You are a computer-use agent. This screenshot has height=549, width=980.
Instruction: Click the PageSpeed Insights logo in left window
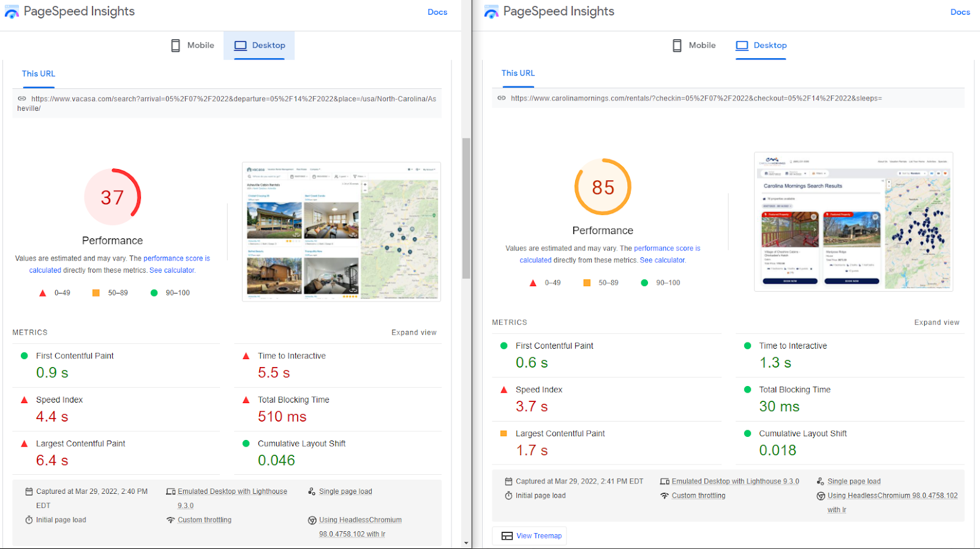coord(12,12)
